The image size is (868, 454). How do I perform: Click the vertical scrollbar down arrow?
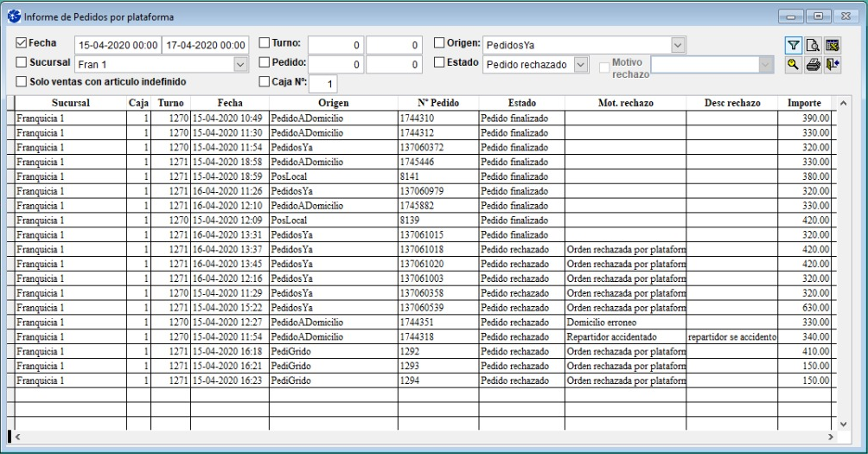coord(846,423)
